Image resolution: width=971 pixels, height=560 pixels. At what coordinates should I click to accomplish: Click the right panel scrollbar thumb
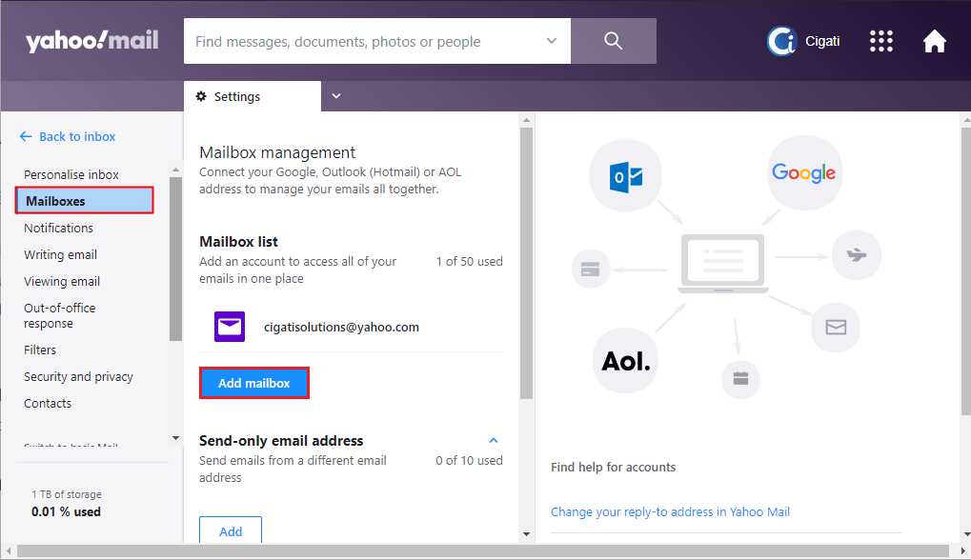966,271
